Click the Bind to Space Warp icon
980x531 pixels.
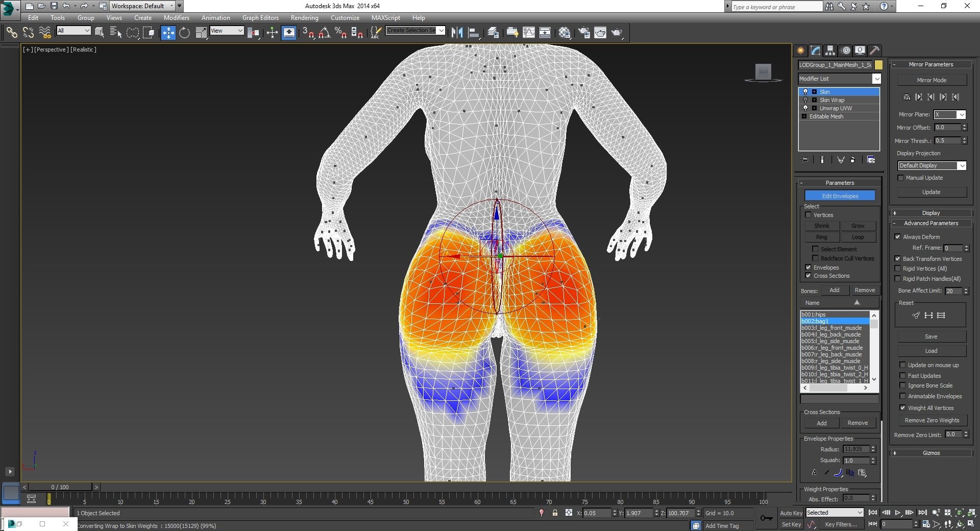click(45, 33)
